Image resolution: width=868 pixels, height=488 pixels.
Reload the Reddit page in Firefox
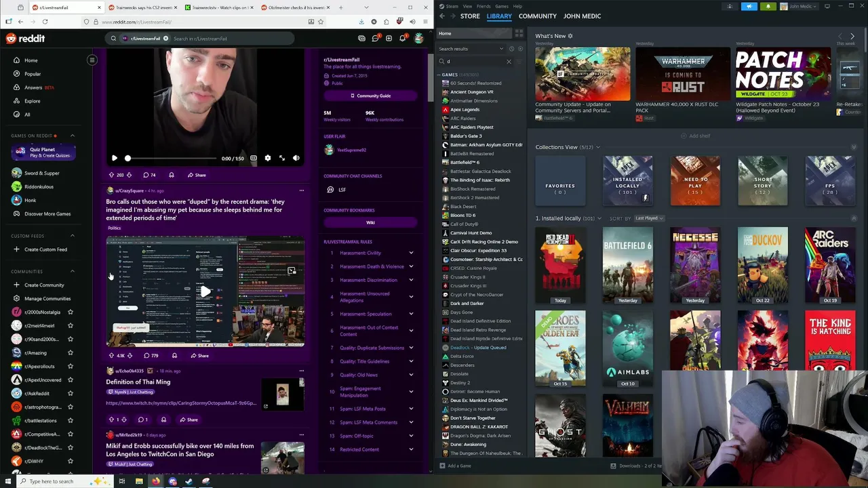pyautogui.click(x=45, y=22)
